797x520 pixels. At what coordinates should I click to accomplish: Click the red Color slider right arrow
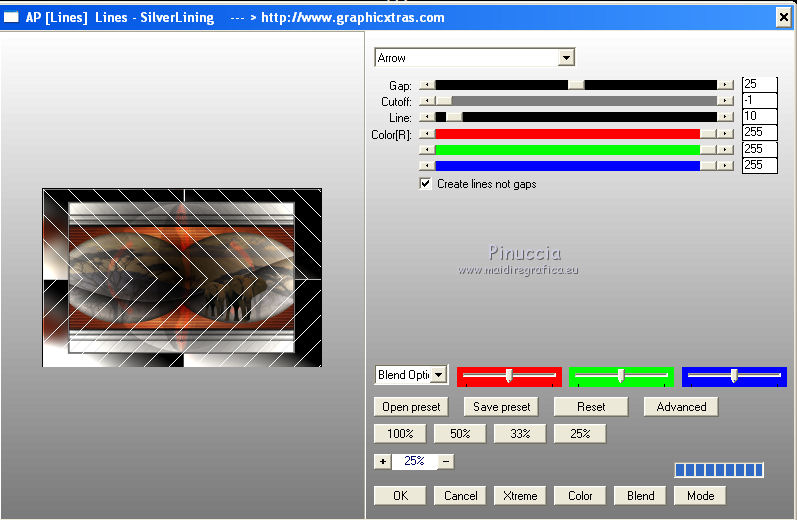pos(725,133)
